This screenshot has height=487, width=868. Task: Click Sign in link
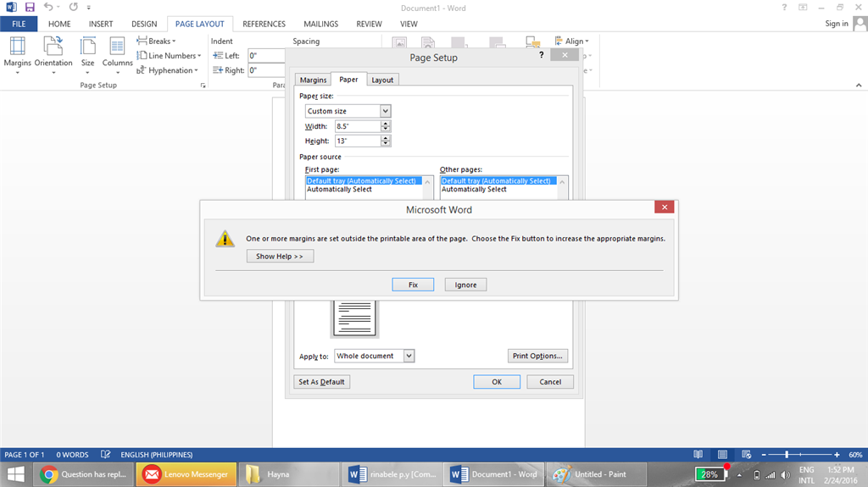pyautogui.click(x=837, y=23)
